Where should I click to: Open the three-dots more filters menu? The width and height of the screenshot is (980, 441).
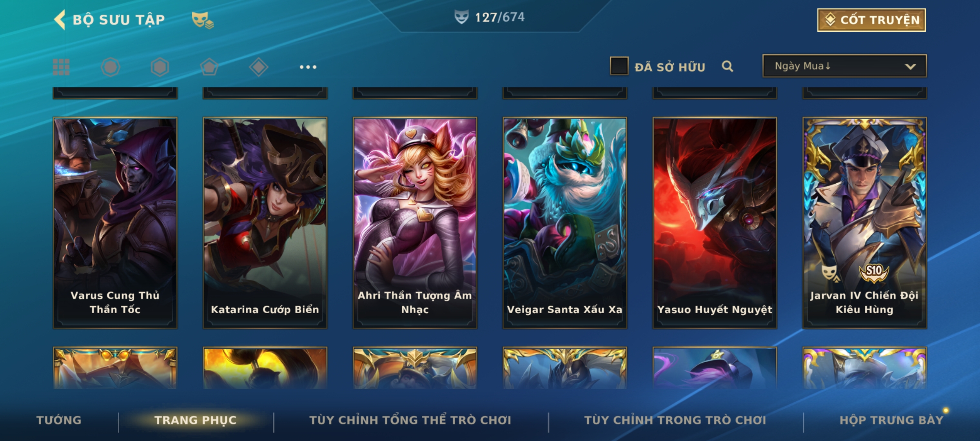[x=308, y=67]
